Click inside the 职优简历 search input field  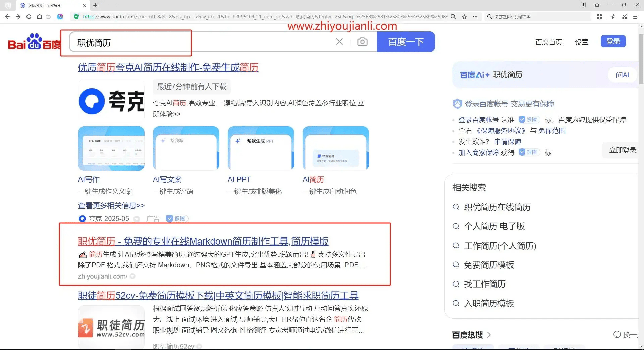tap(168, 43)
